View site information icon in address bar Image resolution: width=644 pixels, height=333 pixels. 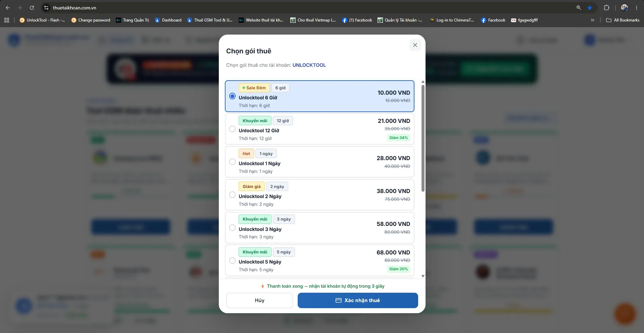click(x=46, y=8)
